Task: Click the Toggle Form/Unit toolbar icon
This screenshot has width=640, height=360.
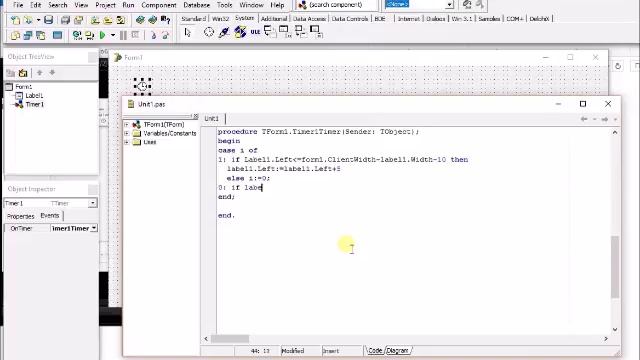Action: click(41, 36)
